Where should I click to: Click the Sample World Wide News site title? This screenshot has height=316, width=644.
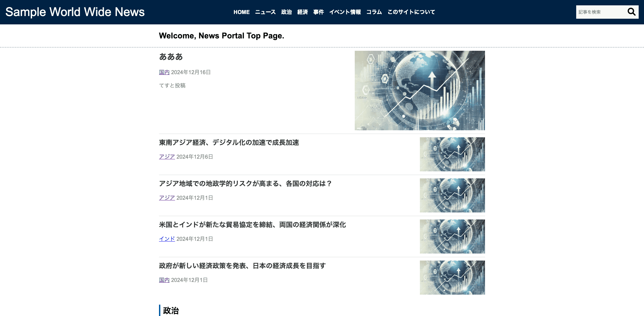coord(75,12)
